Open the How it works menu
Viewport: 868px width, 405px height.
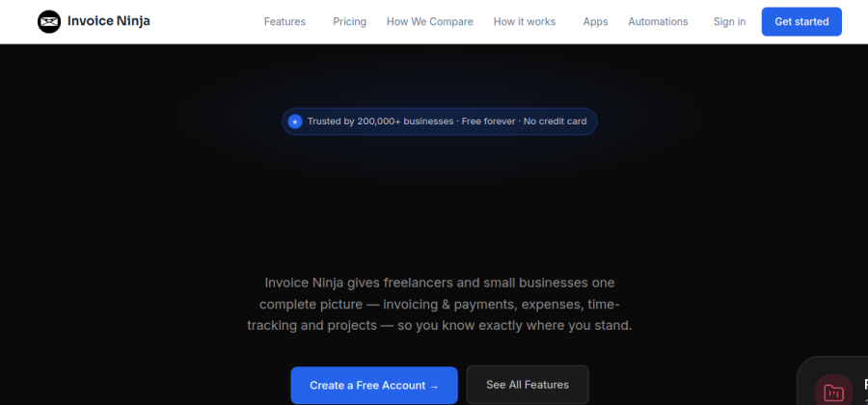click(525, 21)
